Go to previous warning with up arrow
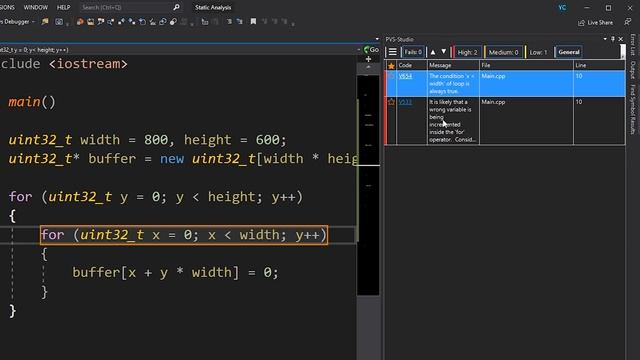The width and height of the screenshot is (640, 360). click(x=433, y=52)
